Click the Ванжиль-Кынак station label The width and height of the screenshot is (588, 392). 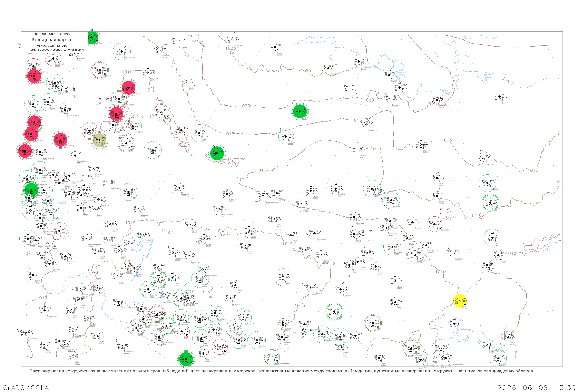coord(73,116)
